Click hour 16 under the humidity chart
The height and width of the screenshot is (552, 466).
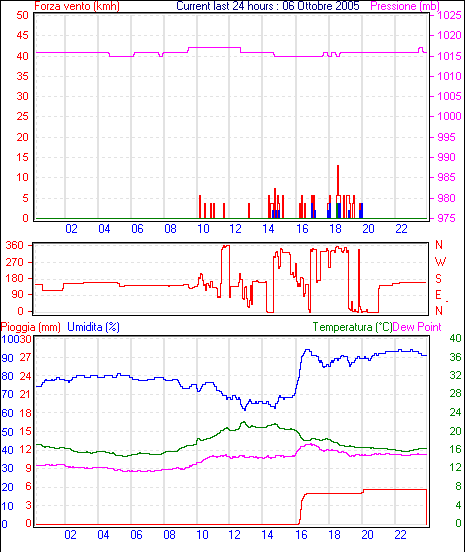coord(301,535)
